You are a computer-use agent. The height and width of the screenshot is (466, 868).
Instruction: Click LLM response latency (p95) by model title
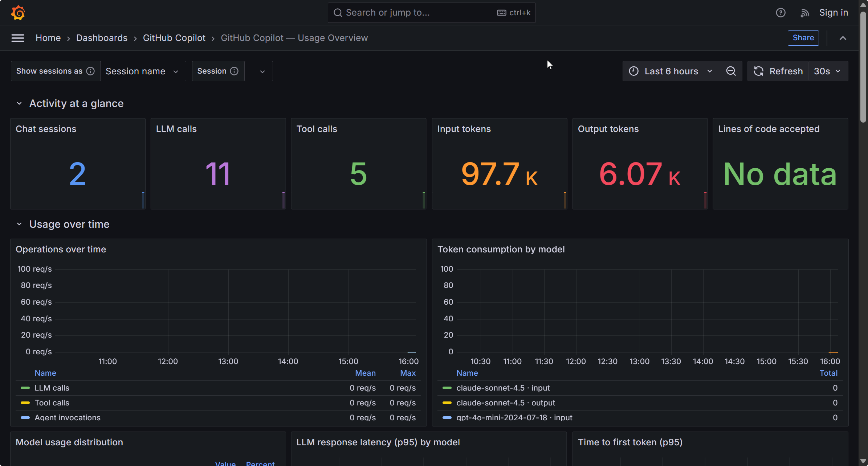pos(378,442)
